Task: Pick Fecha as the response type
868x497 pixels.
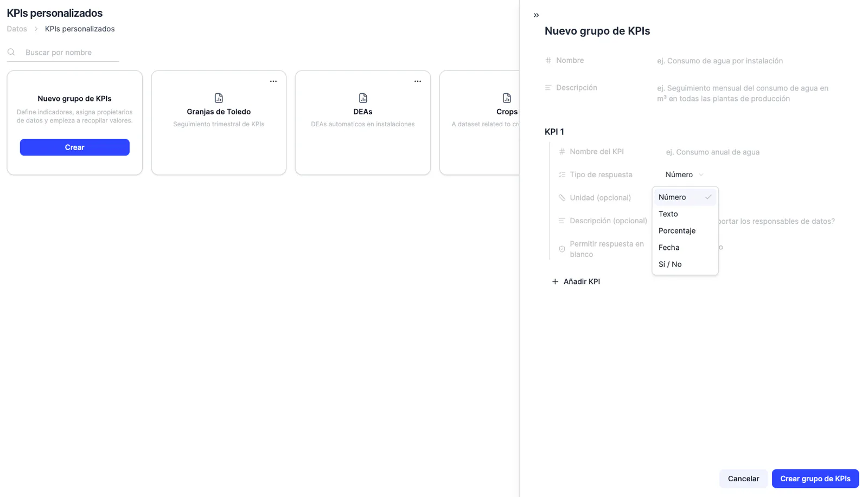Action: (685, 248)
